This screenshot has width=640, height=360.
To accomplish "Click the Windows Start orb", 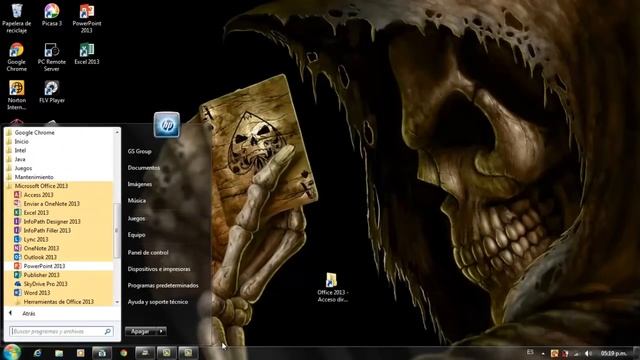I will click(x=11, y=352).
